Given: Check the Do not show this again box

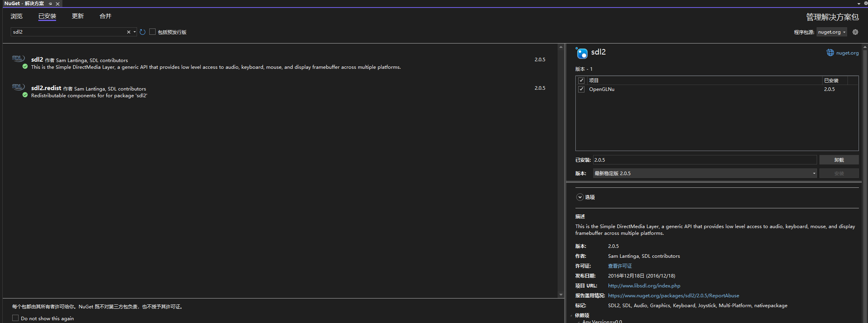Looking at the screenshot, I should click(15, 318).
